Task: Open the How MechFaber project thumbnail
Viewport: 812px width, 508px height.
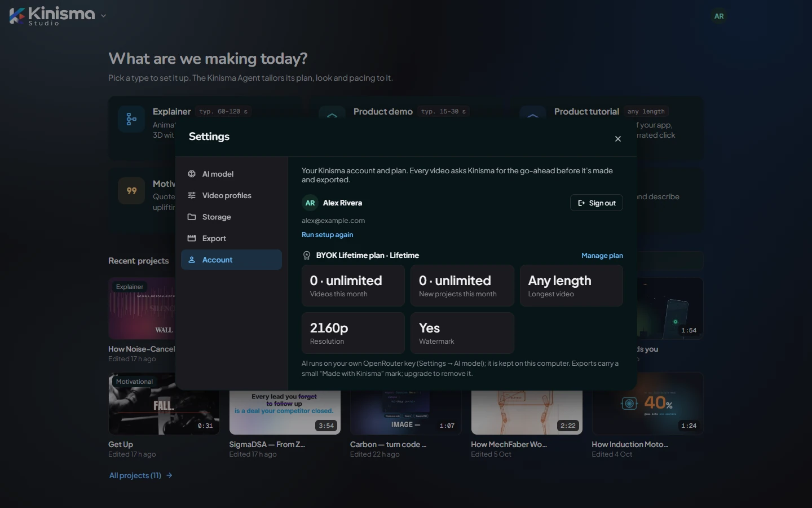Action: [x=527, y=413]
